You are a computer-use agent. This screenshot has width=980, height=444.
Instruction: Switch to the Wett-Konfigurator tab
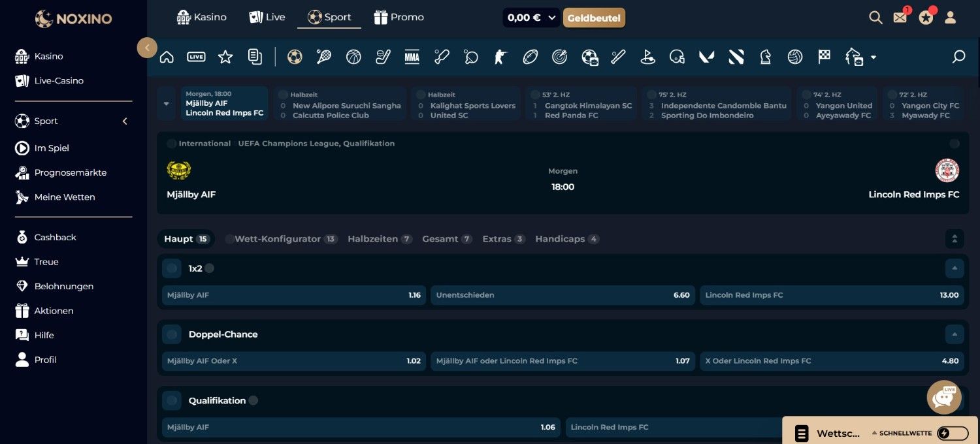pyautogui.click(x=281, y=239)
